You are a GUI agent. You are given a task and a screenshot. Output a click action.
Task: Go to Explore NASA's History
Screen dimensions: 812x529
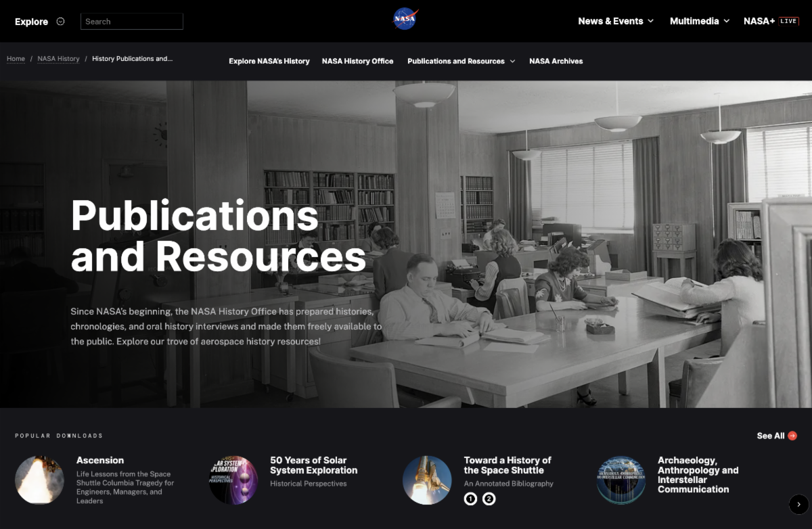coord(269,61)
